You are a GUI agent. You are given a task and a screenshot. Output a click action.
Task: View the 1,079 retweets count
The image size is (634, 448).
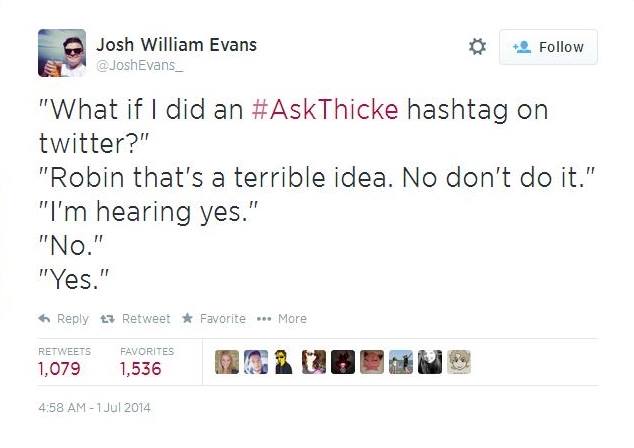pos(59,368)
